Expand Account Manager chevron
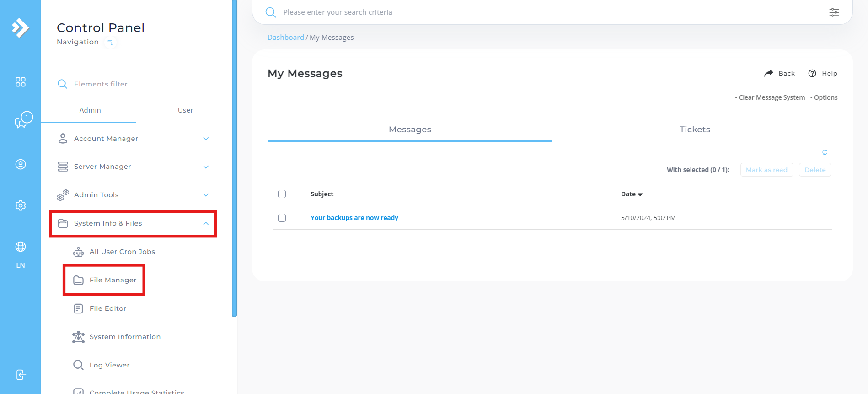This screenshot has height=394, width=868. pos(206,139)
